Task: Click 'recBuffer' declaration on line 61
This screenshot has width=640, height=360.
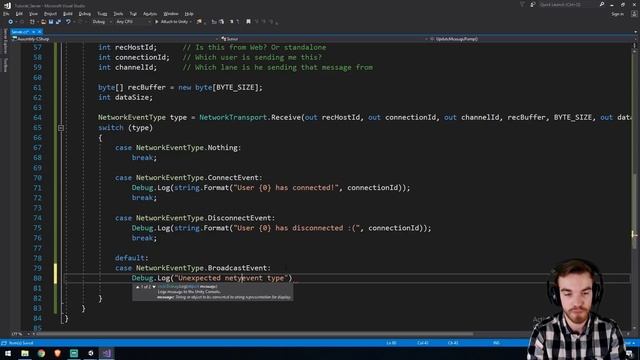Action: (x=147, y=87)
